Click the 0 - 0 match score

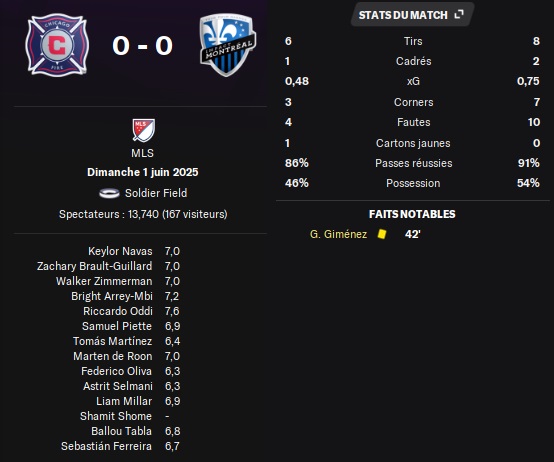[142, 46]
